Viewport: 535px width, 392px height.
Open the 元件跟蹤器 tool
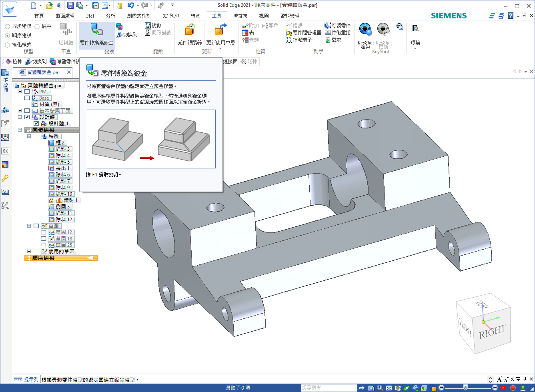tap(190, 35)
